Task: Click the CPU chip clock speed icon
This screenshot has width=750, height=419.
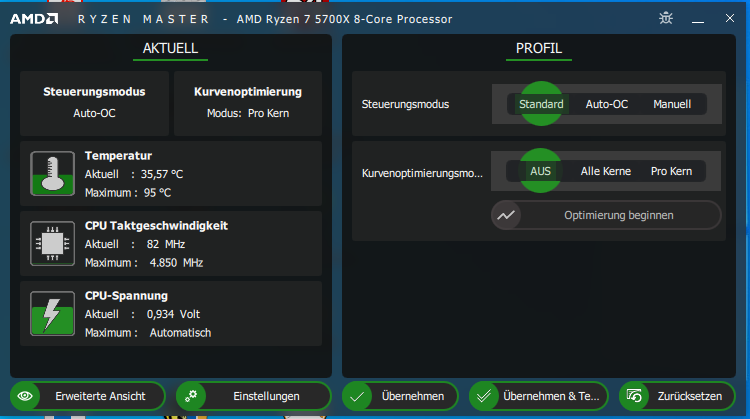Action: tap(53, 243)
